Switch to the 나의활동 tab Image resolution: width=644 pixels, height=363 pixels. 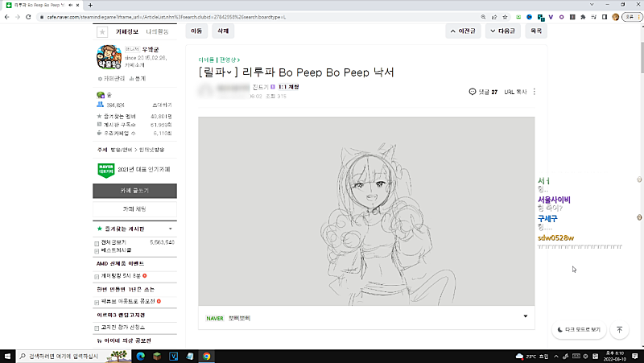tap(157, 31)
